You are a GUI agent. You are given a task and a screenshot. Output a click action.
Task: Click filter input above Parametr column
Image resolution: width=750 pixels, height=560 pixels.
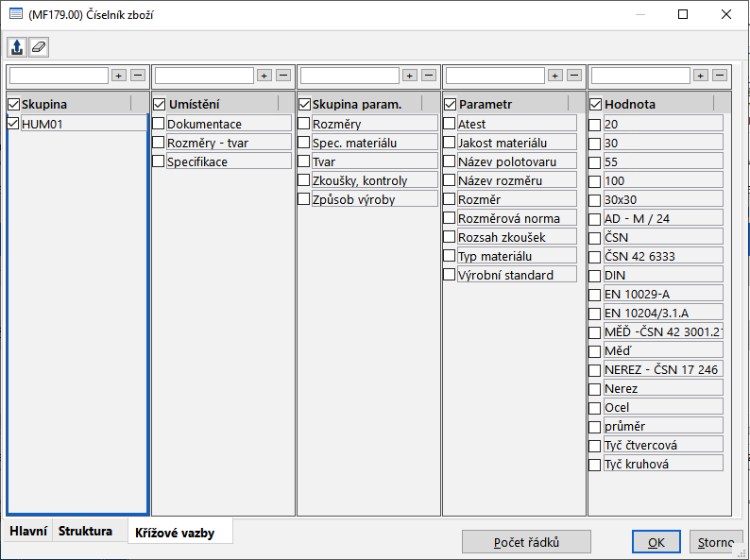pyautogui.click(x=494, y=76)
